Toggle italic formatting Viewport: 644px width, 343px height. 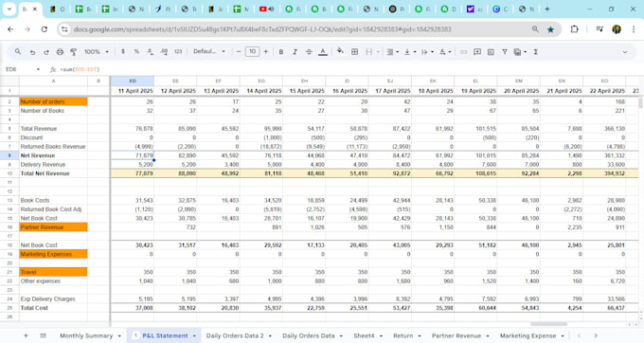point(295,52)
